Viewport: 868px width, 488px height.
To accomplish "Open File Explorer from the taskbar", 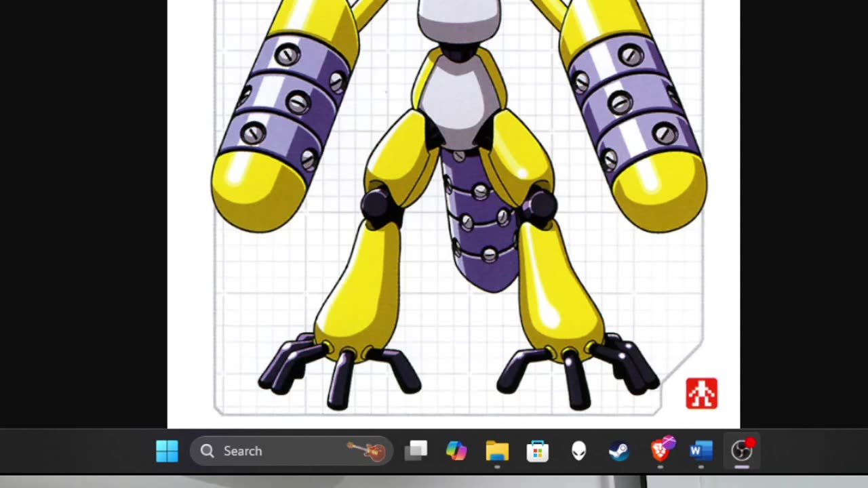I will point(497,451).
